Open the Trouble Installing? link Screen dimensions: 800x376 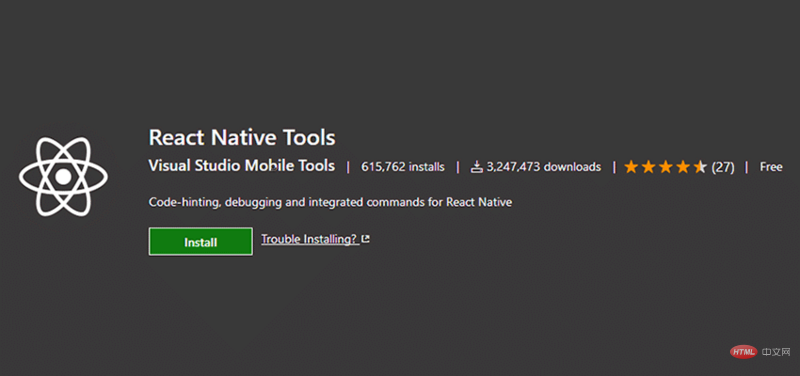(x=310, y=239)
